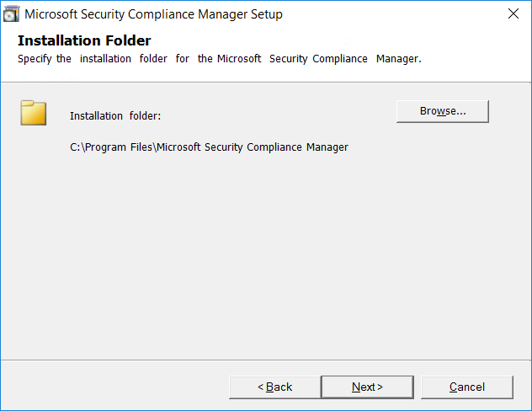Image resolution: width=532 pixels, height=411 pixels.
Task: Cancel the Security Compliance Manager setup
Action: pos(467,387)
